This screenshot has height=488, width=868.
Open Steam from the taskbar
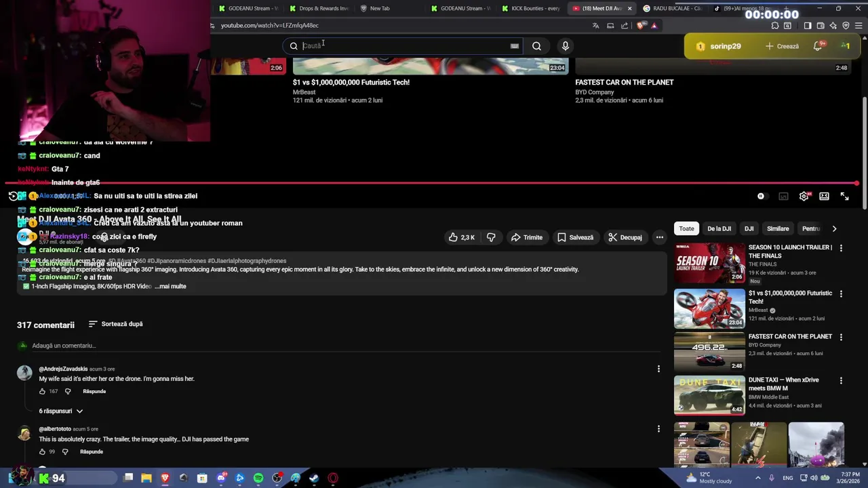314,478
